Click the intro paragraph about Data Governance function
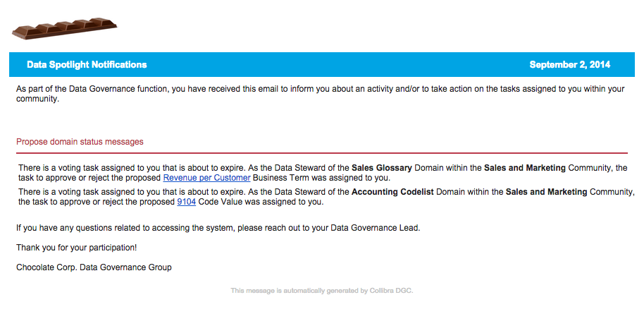The height and width of the screenshot is (314, 644). pyautogui.click(x=321, y=94)
